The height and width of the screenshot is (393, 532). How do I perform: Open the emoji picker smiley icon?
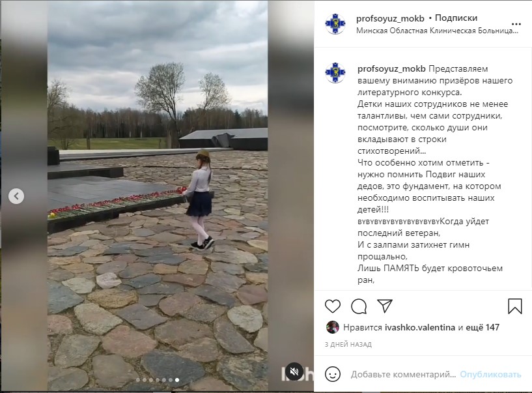(x=333, y=374)
